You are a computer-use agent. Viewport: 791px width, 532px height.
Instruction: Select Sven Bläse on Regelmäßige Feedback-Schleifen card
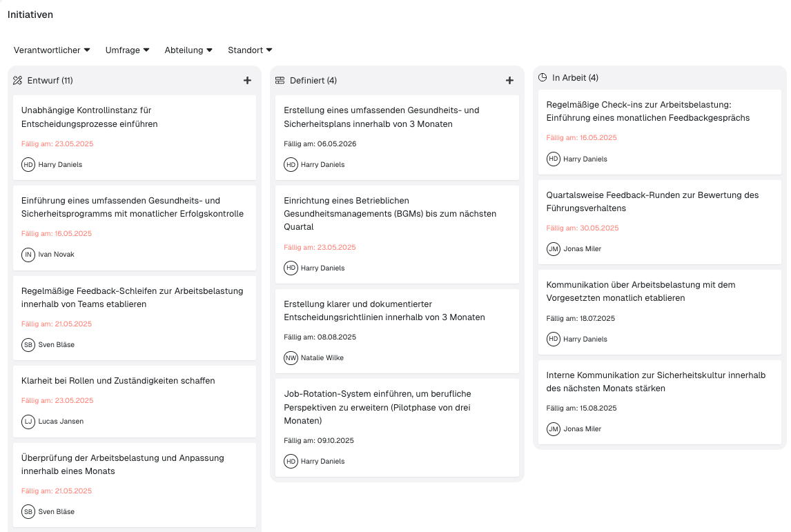56,345
